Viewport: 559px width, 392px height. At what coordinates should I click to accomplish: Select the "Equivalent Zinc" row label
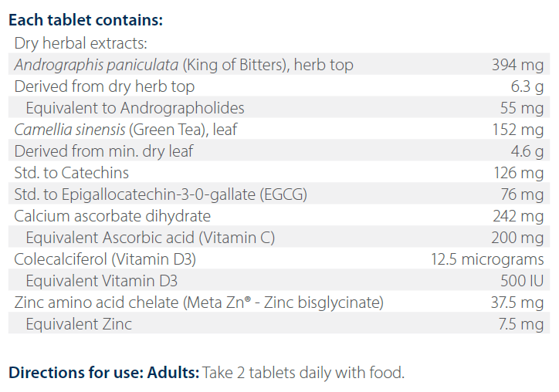click(78, 324)
